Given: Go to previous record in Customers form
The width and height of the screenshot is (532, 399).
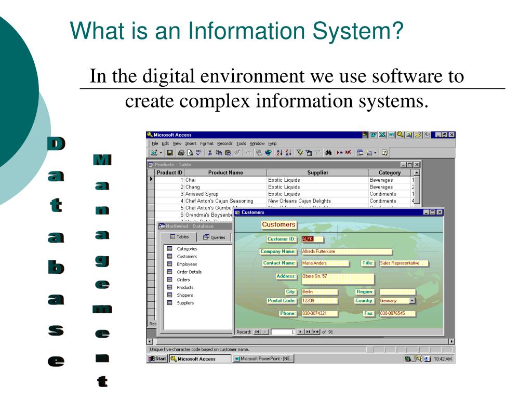Looking at the screenshot, I should pos(265,332).
